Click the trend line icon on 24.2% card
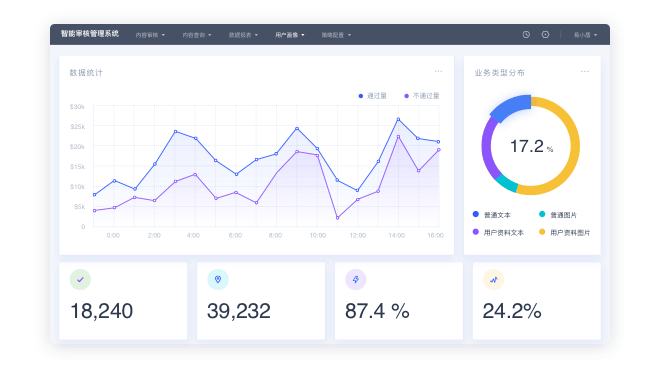The height and width of the screenshot is (392, 660). pos(493,280)
